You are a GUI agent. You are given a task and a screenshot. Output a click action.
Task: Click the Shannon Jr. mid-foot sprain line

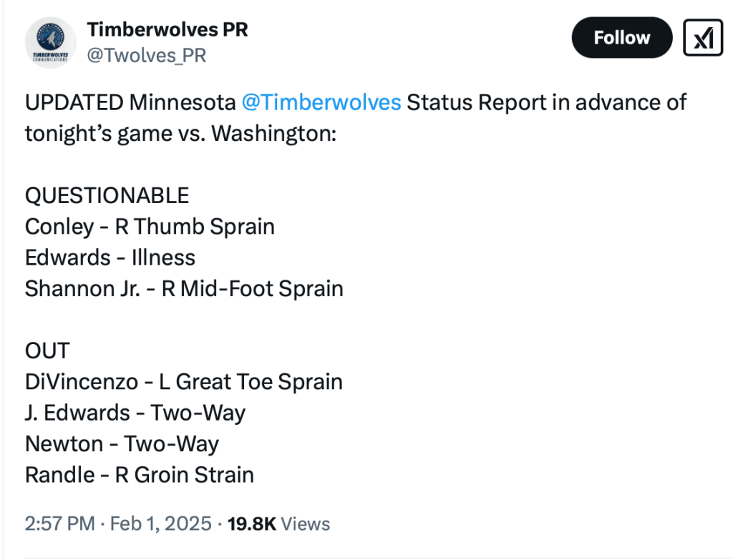pos(184,289)
